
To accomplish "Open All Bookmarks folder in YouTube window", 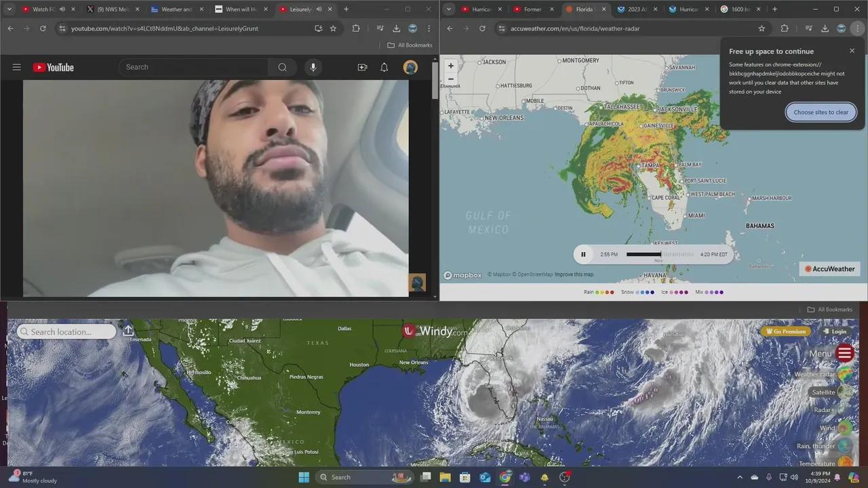I will (410, 45).
